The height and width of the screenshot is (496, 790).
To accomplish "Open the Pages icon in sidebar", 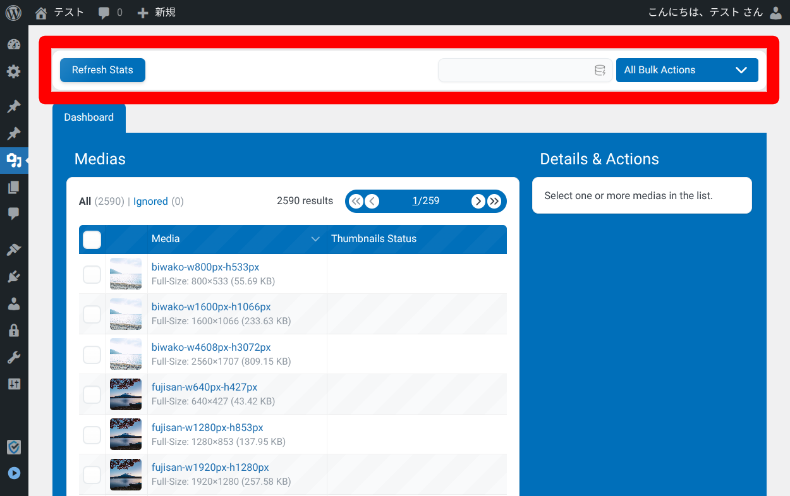I will click(13, 187).
